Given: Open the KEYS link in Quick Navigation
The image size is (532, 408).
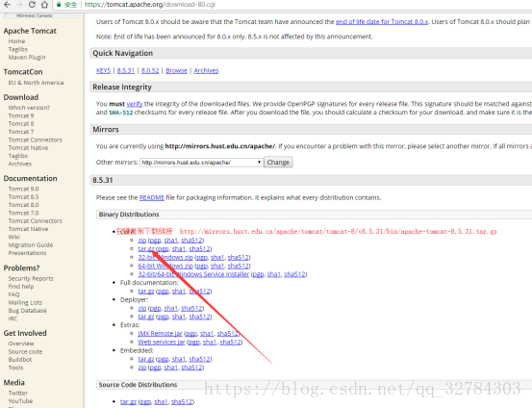Looking at the screenshot, I should point(103,70).
